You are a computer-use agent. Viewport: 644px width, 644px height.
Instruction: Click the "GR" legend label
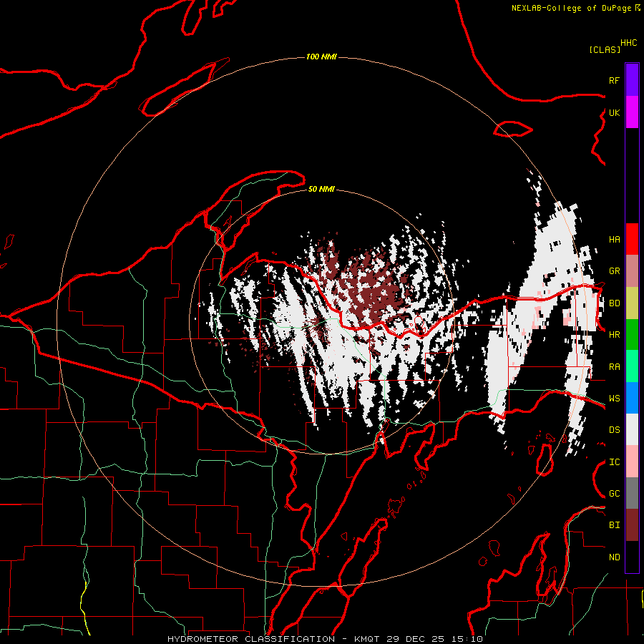pos(614,271)
